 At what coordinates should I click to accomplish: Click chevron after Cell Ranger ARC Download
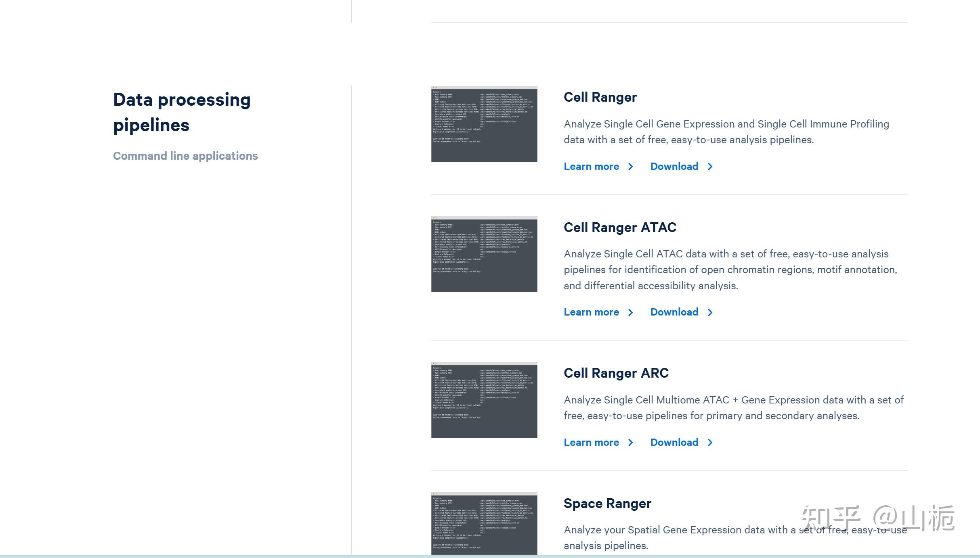[710, 443]
